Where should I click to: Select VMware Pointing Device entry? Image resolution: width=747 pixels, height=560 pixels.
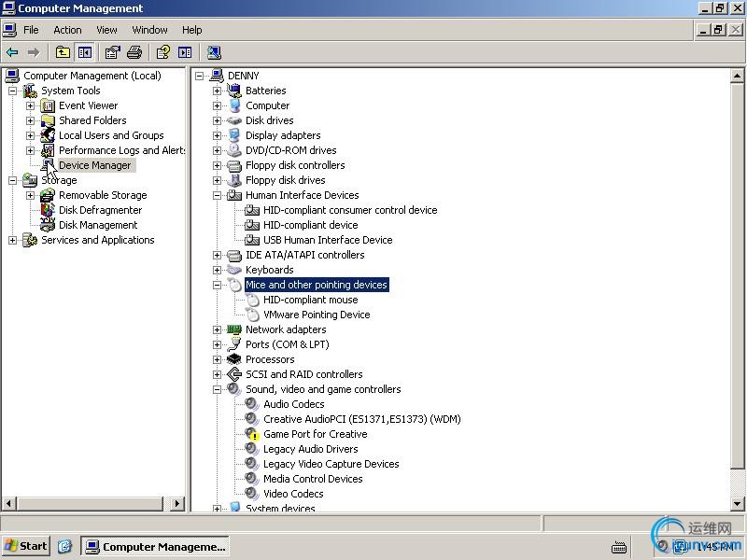coord(317,315)
